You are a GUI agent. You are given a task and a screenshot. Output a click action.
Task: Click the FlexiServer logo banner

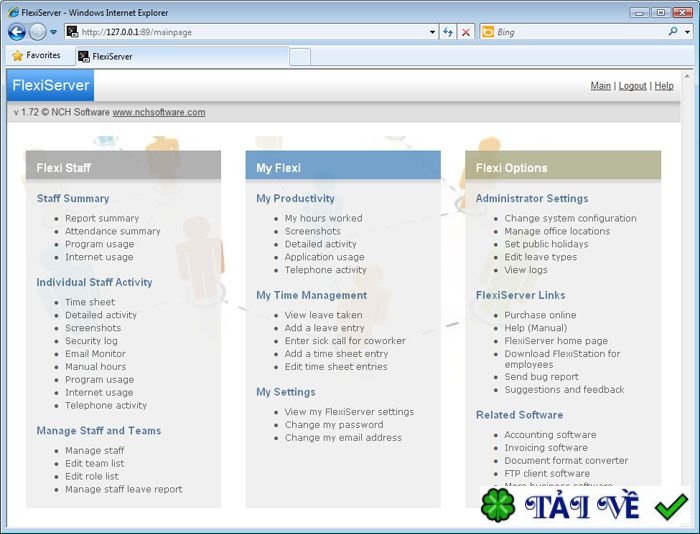(x=50, y=85)
